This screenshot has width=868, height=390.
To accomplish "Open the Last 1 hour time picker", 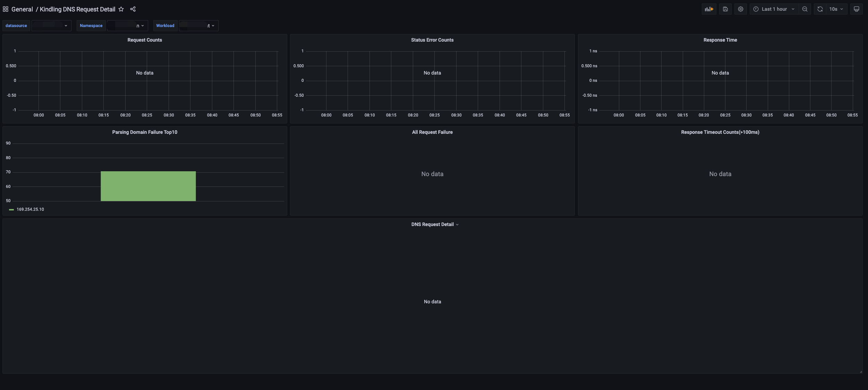I will tap(774, 9).
